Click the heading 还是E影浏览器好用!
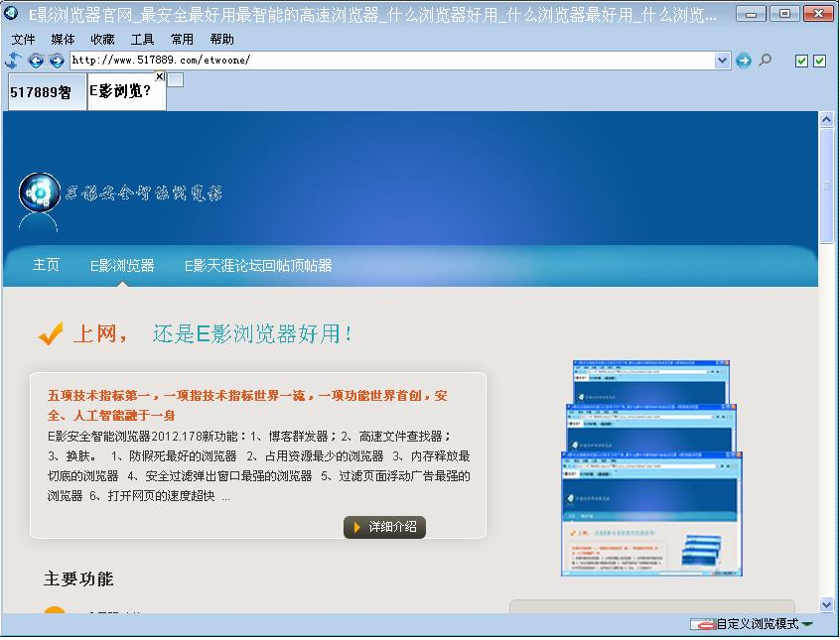The width and height of the screenshot is (840, 640). (252, 333)
